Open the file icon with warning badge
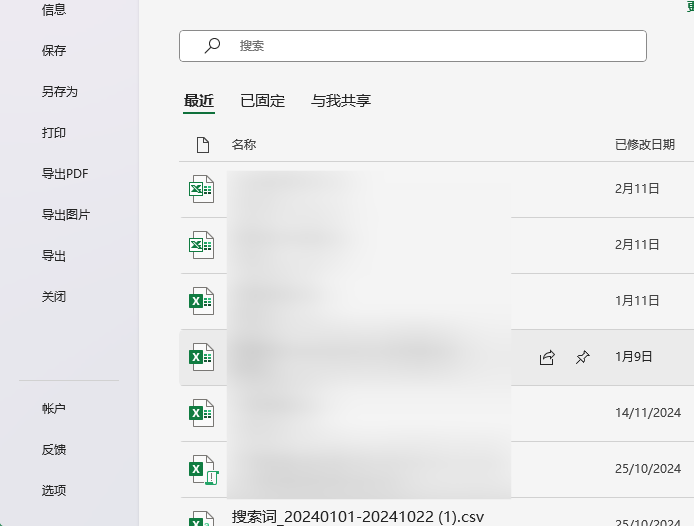The image size is (694, 526). pos(204,470)
